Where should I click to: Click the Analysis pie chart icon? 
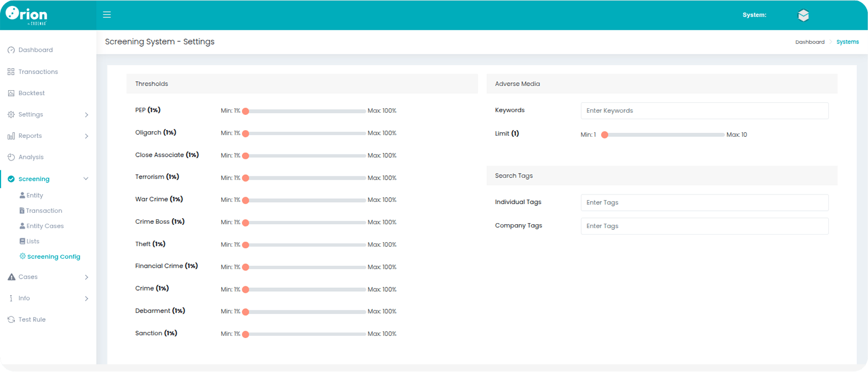coord(11,157)
